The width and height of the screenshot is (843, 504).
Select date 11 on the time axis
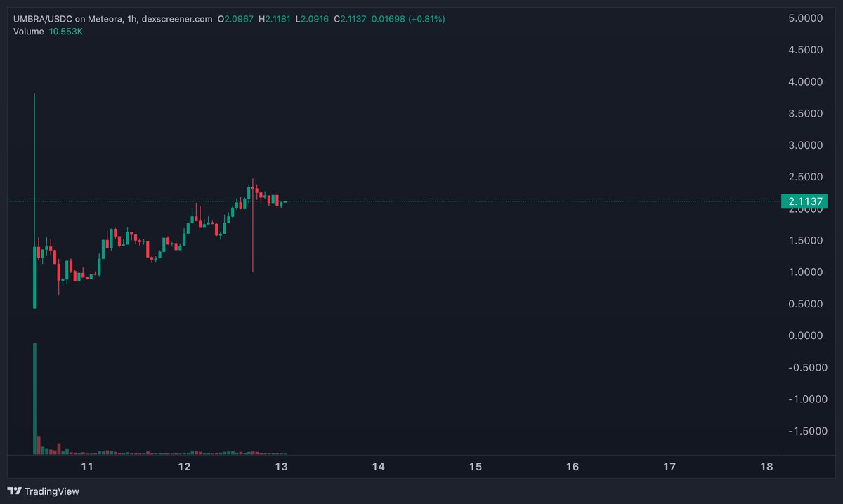tap(87, 467)
